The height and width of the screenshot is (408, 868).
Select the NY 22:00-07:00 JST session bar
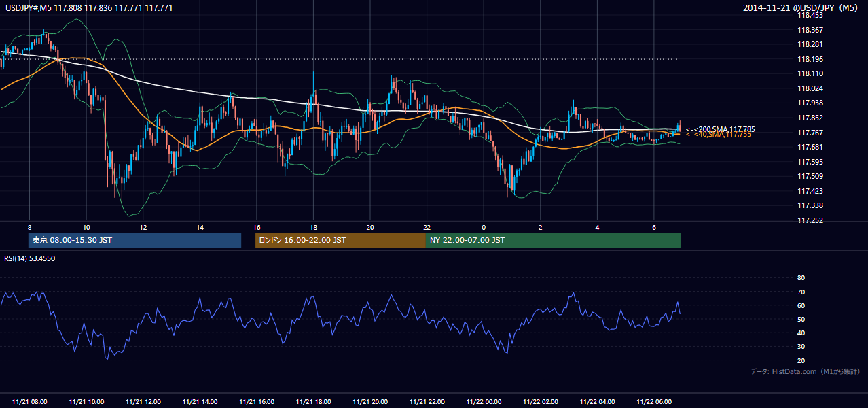(554, 240)
